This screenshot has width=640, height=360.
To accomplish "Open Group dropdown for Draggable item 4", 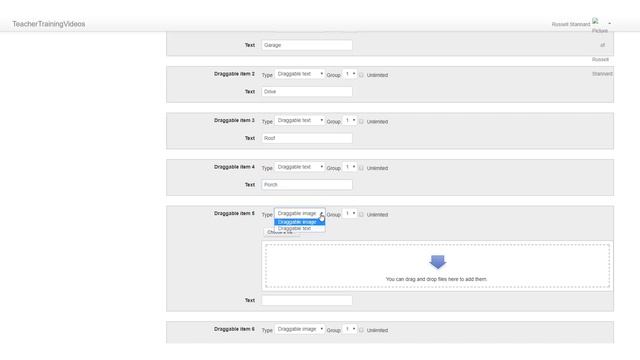I will pos(350,167).
